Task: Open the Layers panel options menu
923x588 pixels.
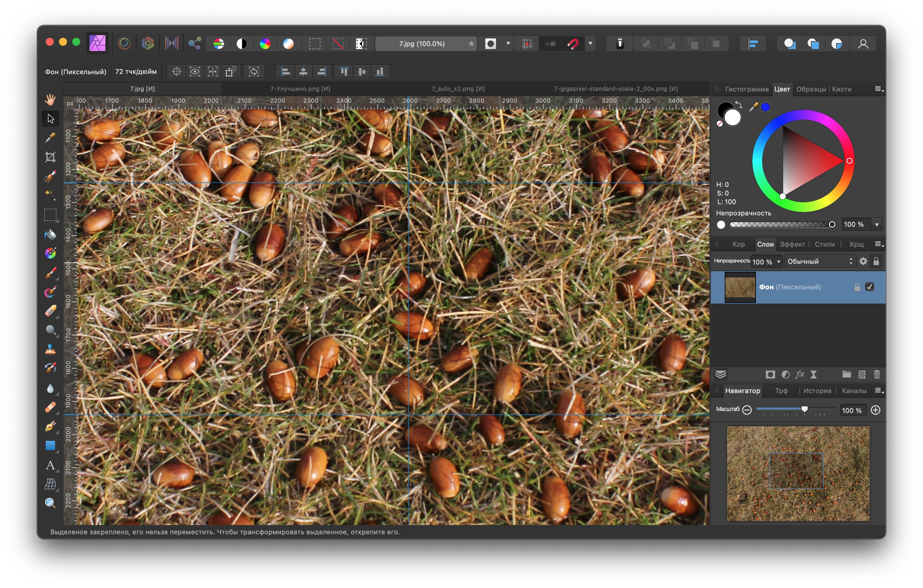Action: [x=879, y=244]
